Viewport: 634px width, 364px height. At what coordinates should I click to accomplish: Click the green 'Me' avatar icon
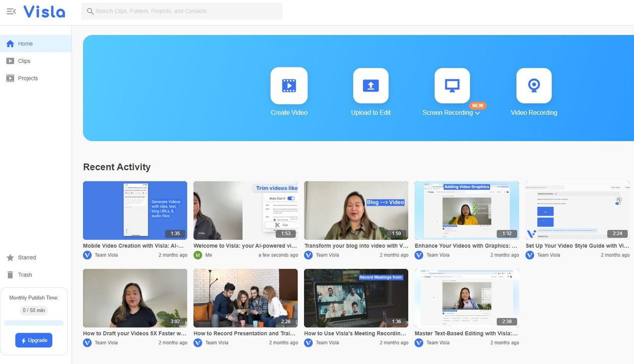[x=198, y=255]
